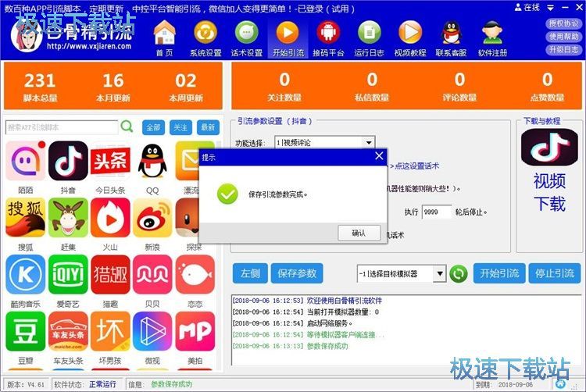Open the 在线 status dropdown arrow
The width and height of the screenshot is (586, 392).
tap(550, 8)
